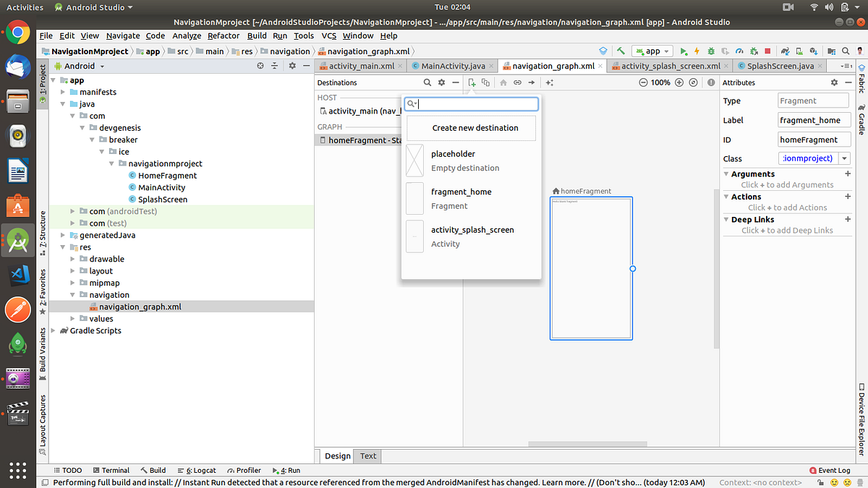
Task: Start debugging with the Debug bug icon
Action: (711, 51)
